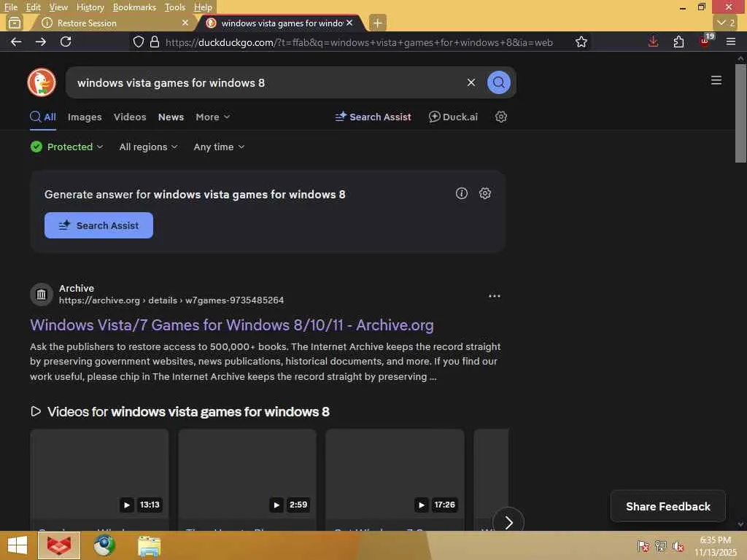Open the Windows Start button
Viewport: 747px width, 560px height.
(18, 545)
